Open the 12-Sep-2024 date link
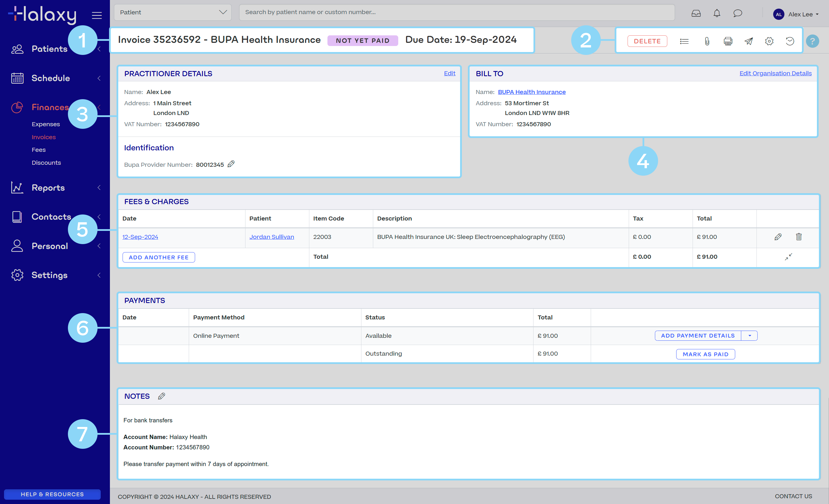This screenshot has height=504, width=829. click(140, 237)
